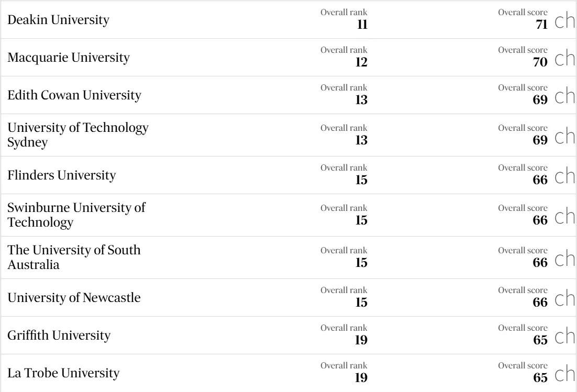Select Swinburne University of Technology name
577x392 pixels.
[76, 215]
